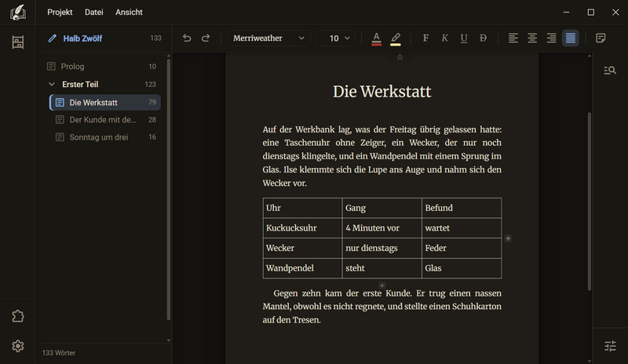Align text to the left
This screenshot has width=628, height=364.
pos(513,38)
